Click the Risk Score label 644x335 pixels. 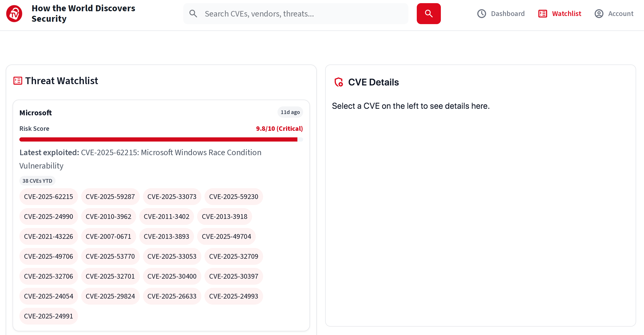tap(34, 129)
